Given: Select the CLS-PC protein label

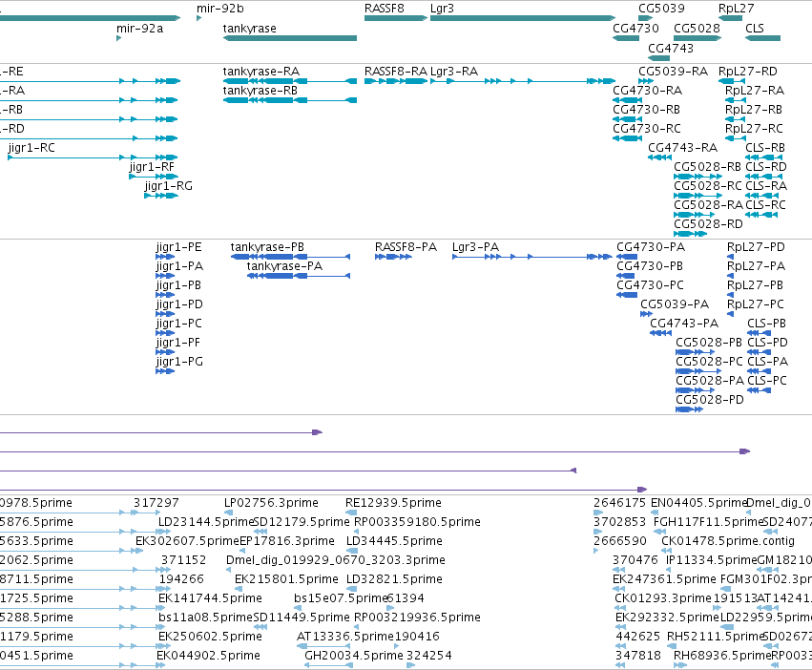Looking at the screenshot, I should tap(767, 381).
